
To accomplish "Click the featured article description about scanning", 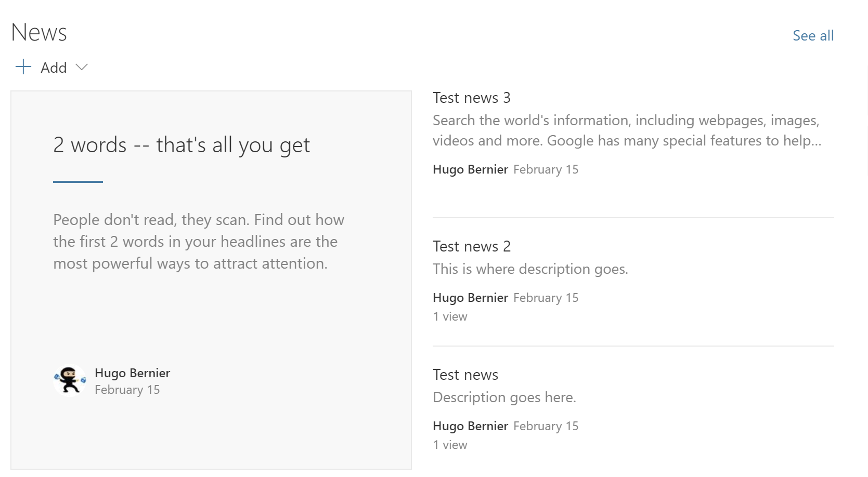I will click(199, 242).
